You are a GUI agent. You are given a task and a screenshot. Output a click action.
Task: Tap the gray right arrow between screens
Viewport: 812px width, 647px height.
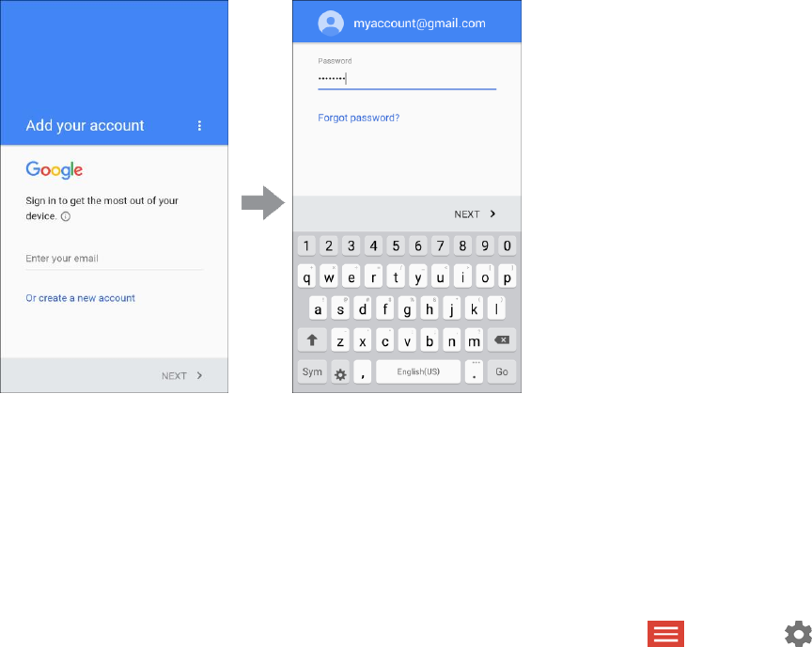point(263,202)
